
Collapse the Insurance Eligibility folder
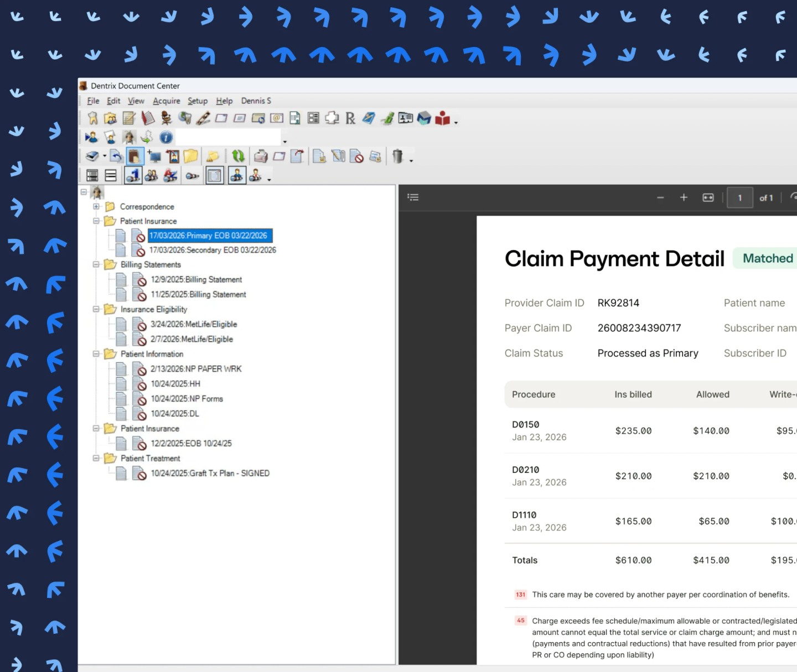click(x=96, y=309)
